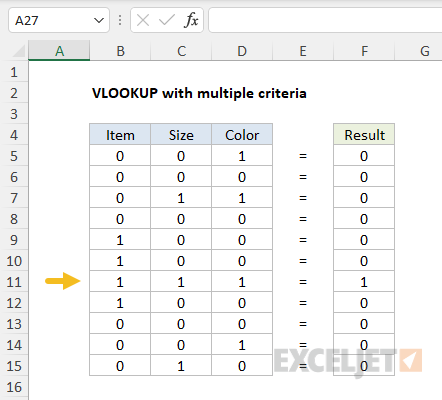Click the formula bar options dots

click(x=120, y=20)
